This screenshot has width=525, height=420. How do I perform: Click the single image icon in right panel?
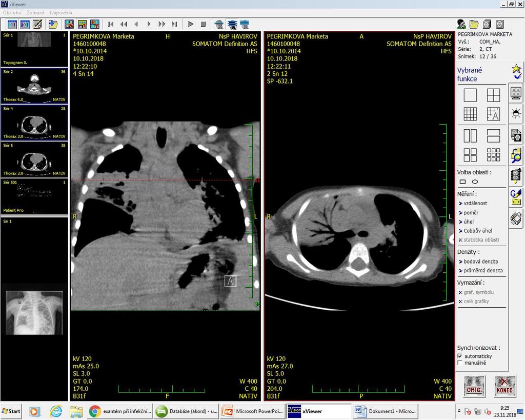pos(499,24)
